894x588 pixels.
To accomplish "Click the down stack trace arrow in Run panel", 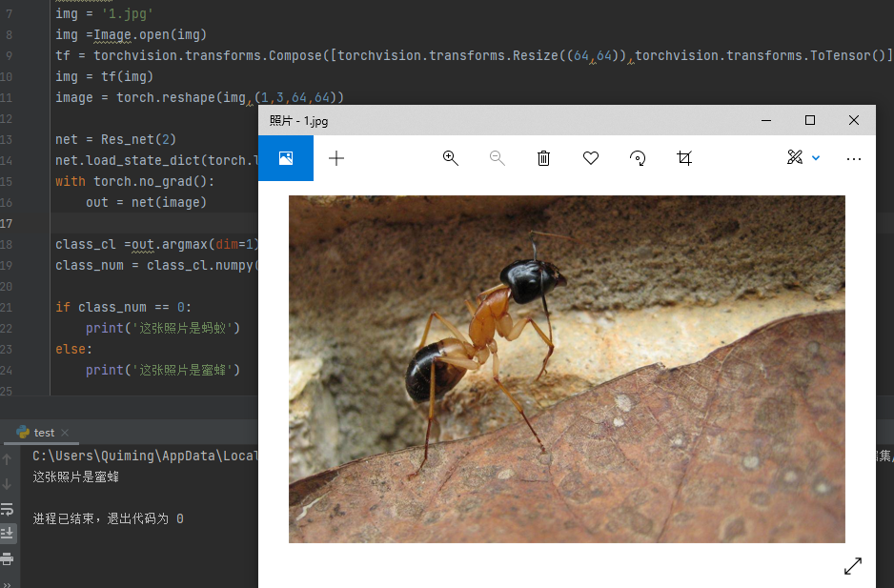I will pos(7,483).
